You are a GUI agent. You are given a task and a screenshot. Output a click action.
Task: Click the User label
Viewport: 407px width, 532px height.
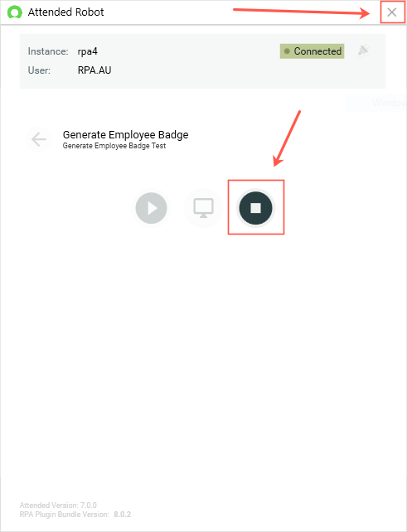point(39,70)
